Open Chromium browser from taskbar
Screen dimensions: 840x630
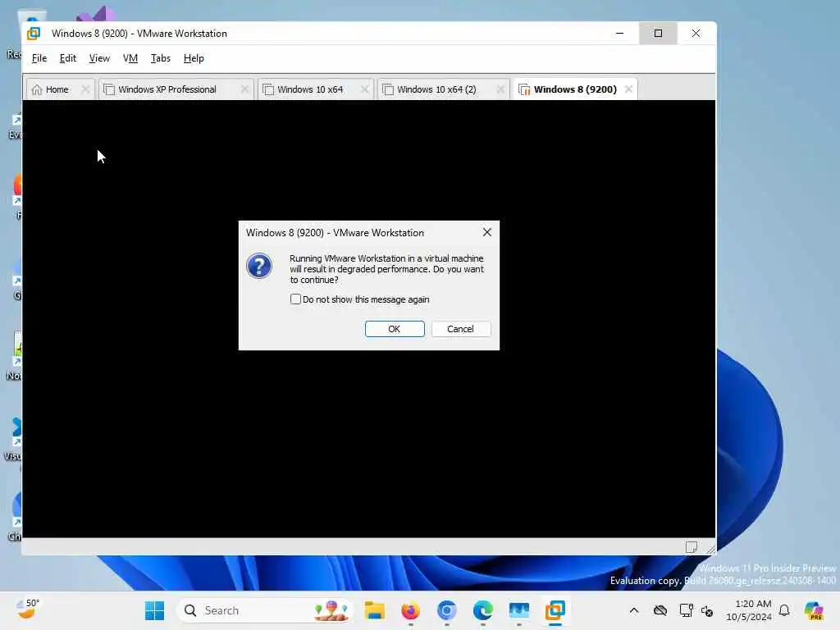(447, 610)
